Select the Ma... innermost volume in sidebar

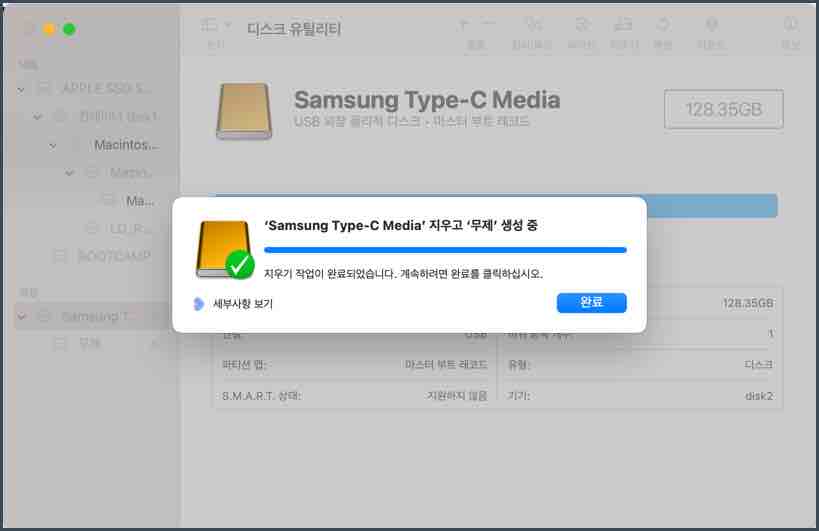click(140, 201)
